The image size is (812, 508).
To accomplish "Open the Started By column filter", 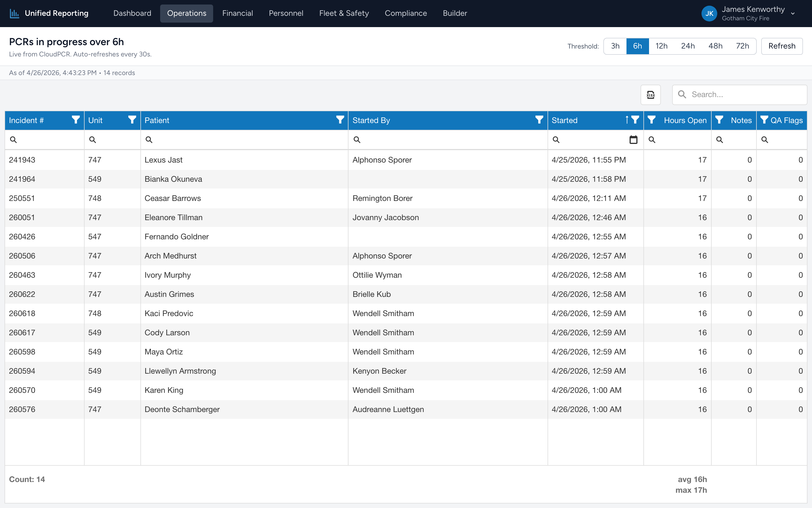I will click(x=539, y=120).
